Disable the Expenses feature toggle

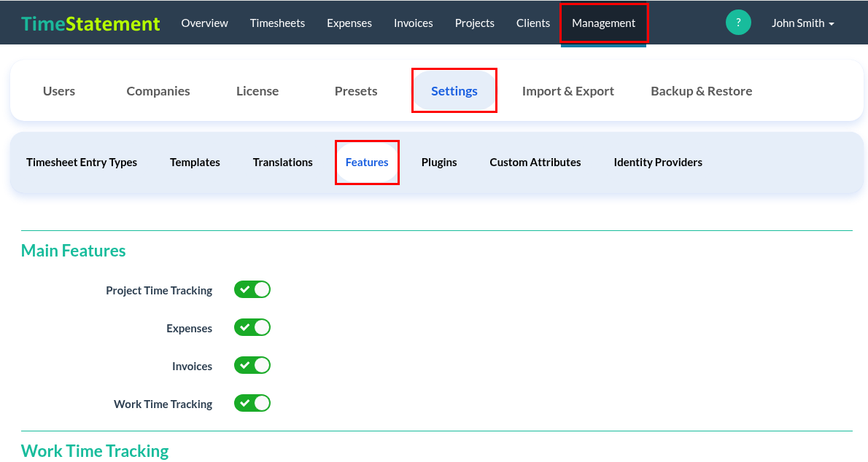[x=252, y=327]
